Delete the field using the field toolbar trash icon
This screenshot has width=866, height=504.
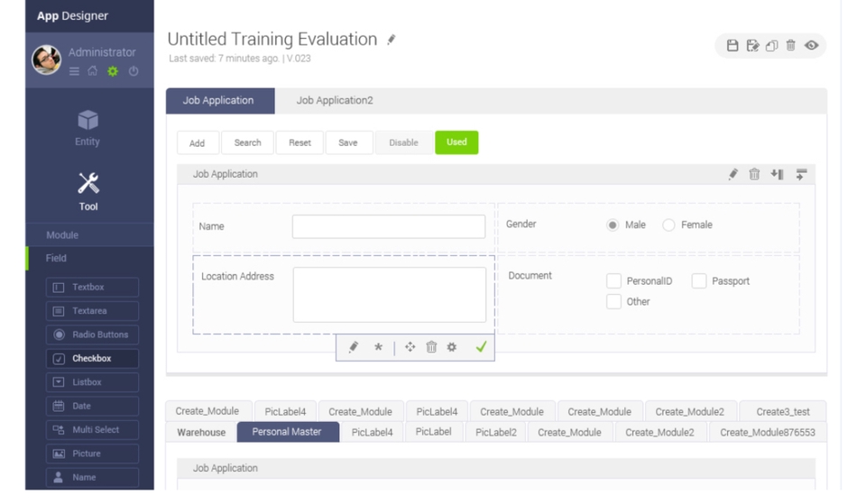[431, 347]
